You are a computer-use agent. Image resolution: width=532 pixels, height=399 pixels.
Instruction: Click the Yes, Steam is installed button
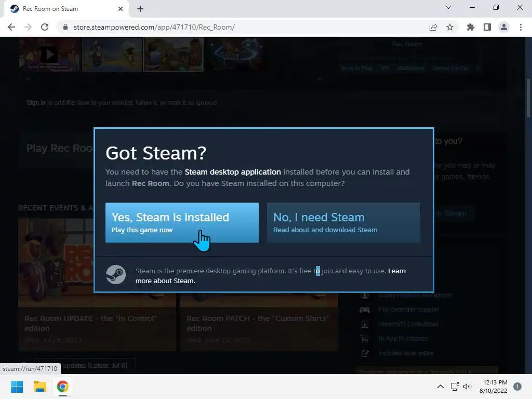click(x=182, y=222)
